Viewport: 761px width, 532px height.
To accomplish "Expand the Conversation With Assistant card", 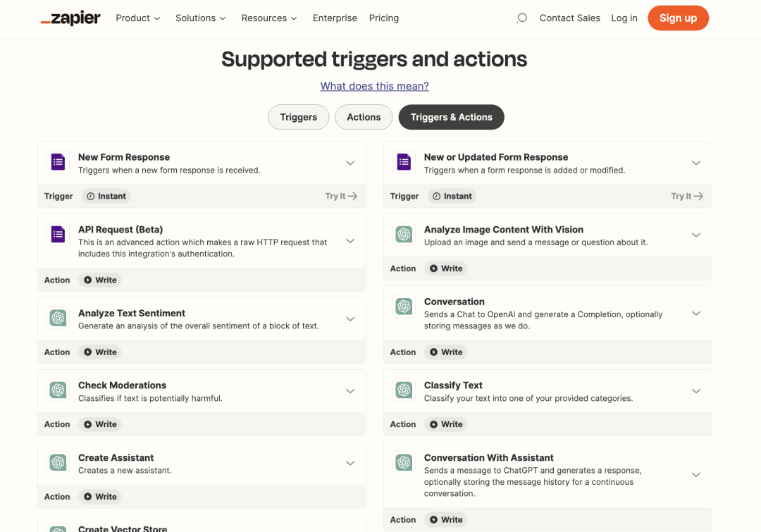I will [x=696, y=475].
